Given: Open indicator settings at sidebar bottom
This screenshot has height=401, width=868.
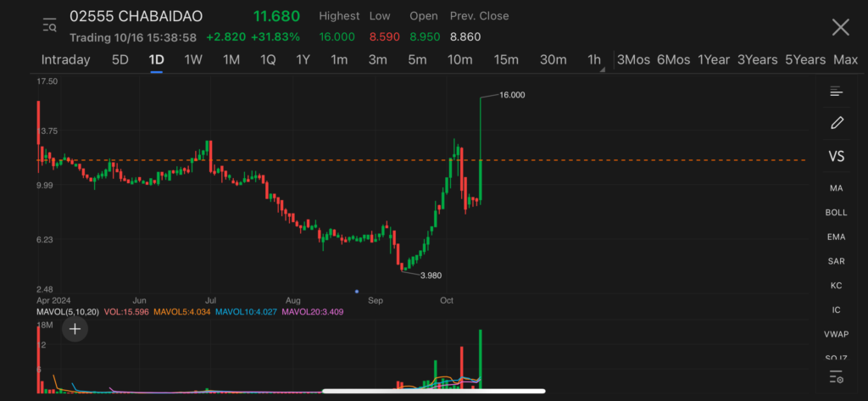Looking at the screenshot, I should [x=837, y=376].
